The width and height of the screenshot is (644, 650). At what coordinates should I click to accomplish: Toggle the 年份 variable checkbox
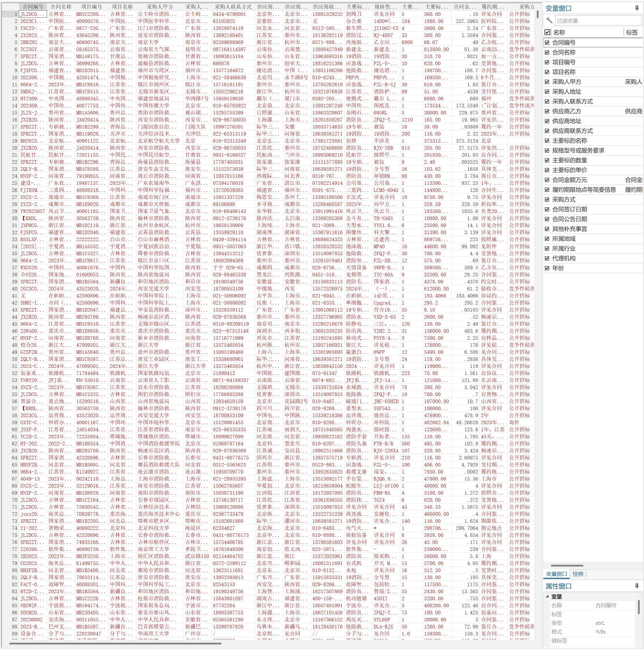click(x=547, y=268)
